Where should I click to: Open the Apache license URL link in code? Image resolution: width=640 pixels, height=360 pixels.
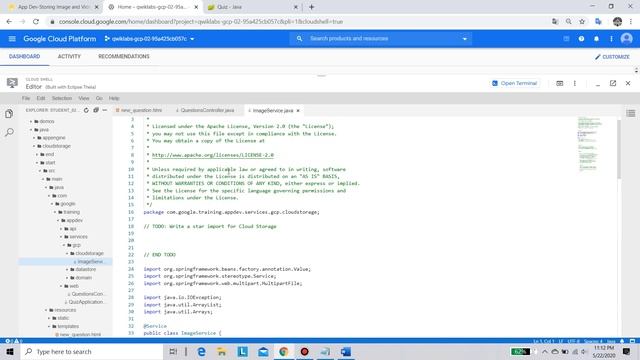[213, 155]
